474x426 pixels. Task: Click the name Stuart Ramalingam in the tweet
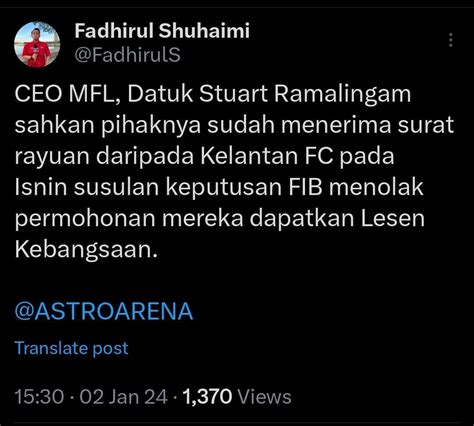point(305,95)
